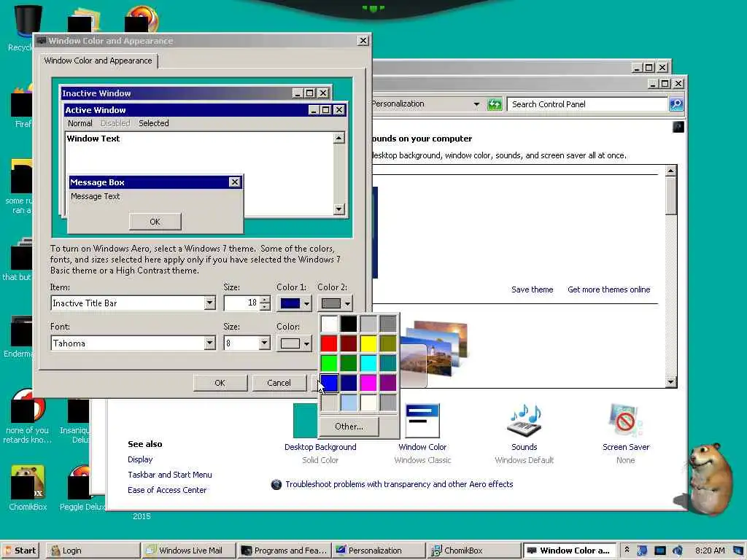Image resolution: width=747 pixels, height=560 pixels.
Task: Select the olive color swatch
Action: click(388, 343)
